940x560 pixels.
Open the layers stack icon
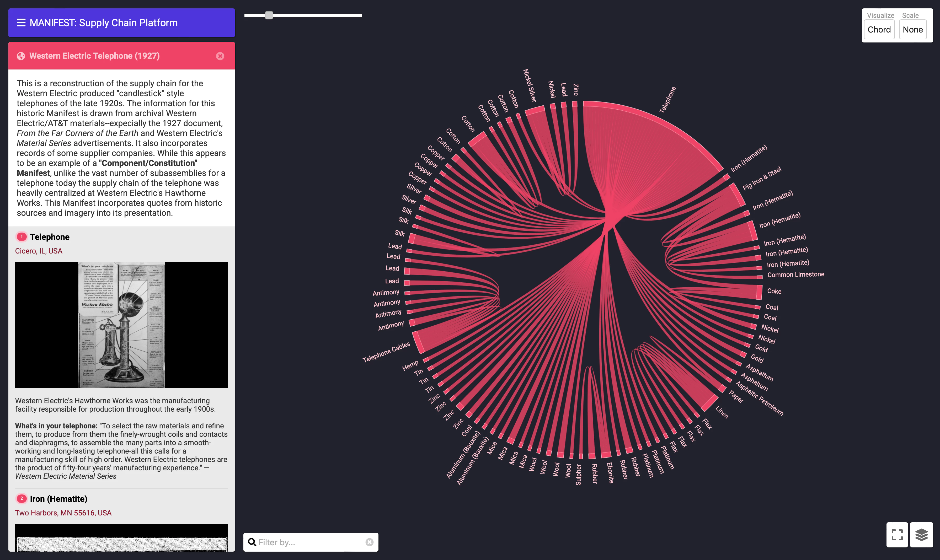(x=921, y=534)
